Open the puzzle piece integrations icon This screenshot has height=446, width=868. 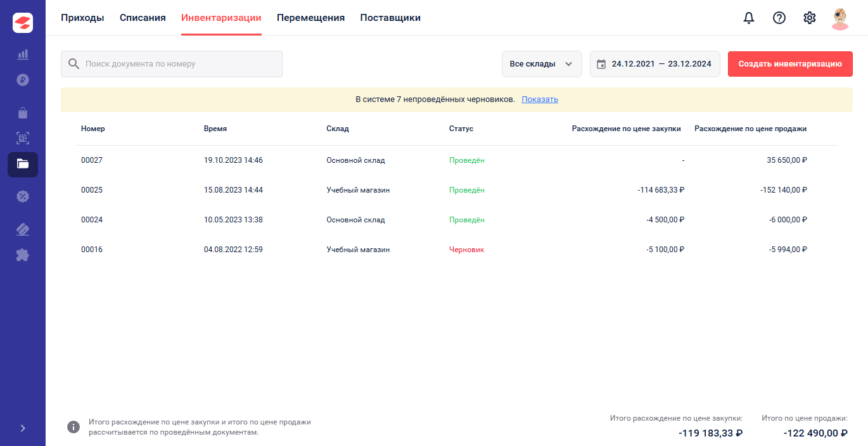(x=23, y=255)
